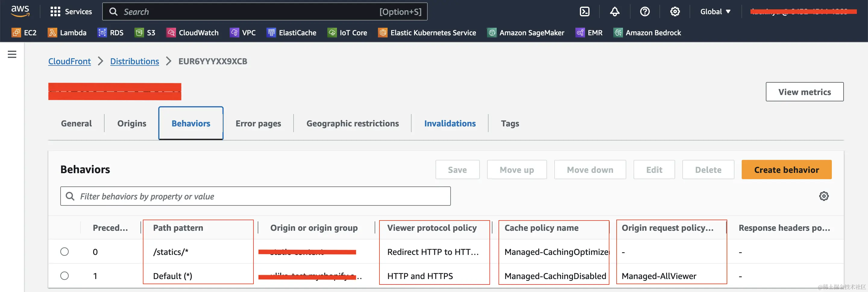The height and width of the screenshot is (292, 868).
Task: Open Amazon Bedrock shortcut
Action: [x=647, y=33]
